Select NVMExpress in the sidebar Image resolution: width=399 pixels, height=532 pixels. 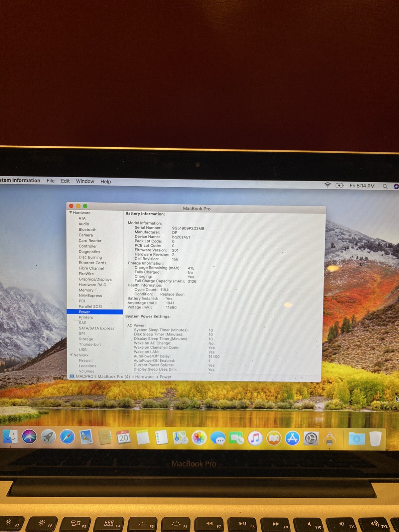pos(90,296)
